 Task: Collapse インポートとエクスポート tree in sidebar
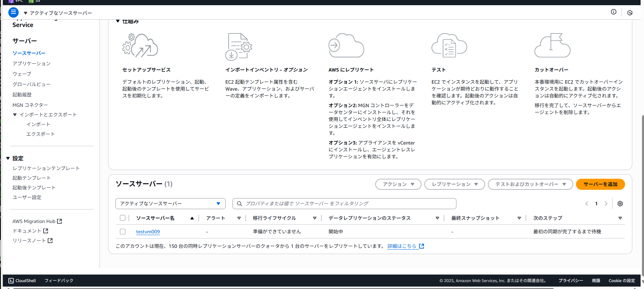pyautogui.click(x=15, y=115)
